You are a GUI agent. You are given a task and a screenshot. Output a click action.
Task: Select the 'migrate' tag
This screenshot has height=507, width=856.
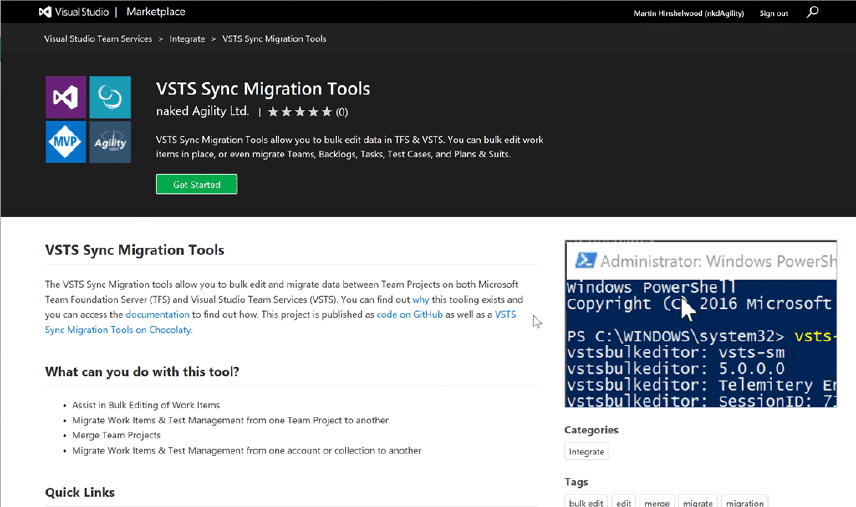pos(698,503)
